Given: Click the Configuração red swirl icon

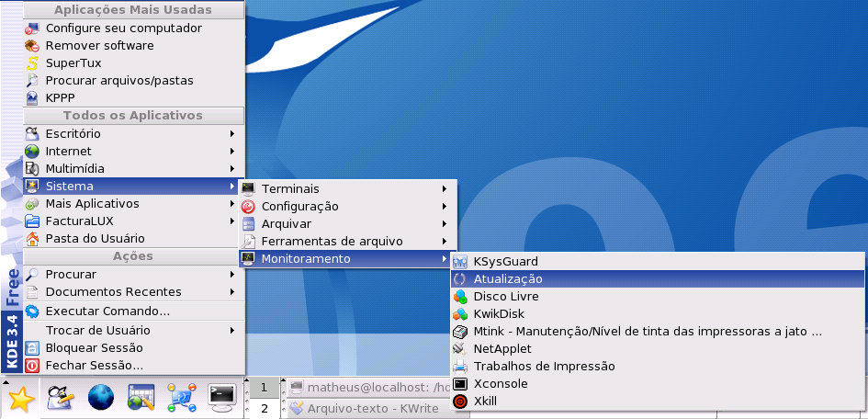Looking at the screenshot, I should click(x=249, y=207).
